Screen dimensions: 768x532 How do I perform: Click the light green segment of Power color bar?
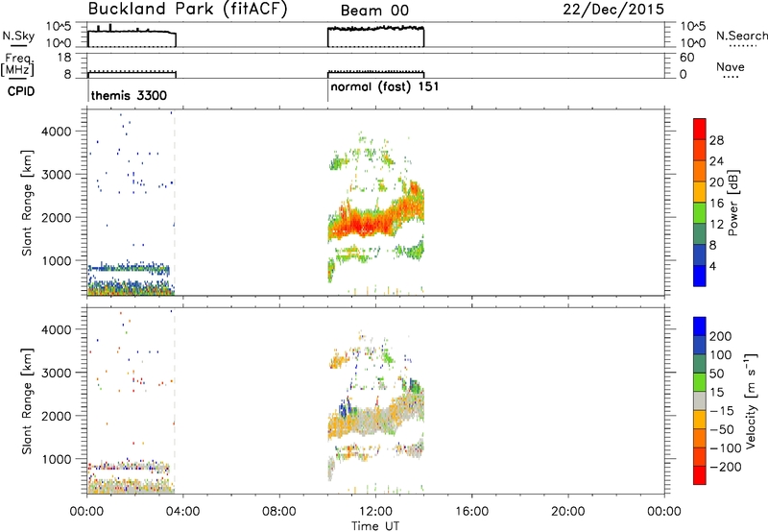tap(700, 212)
